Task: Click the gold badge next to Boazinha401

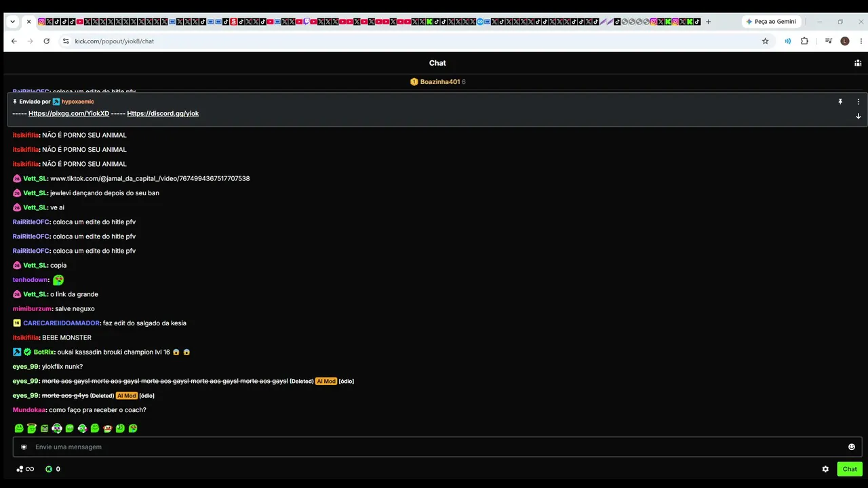Action: coord(414,82)
